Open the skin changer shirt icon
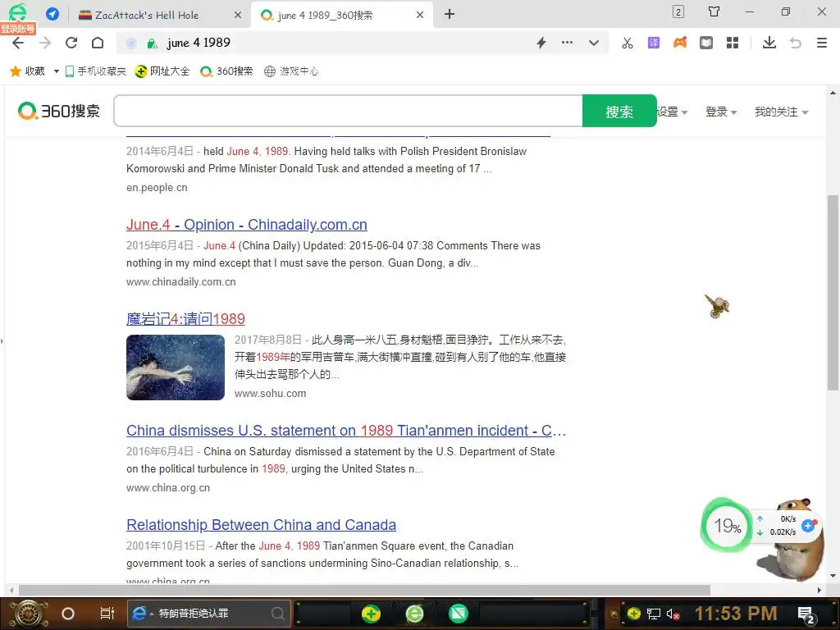This screenshot has height=630, width=840. 714,11
